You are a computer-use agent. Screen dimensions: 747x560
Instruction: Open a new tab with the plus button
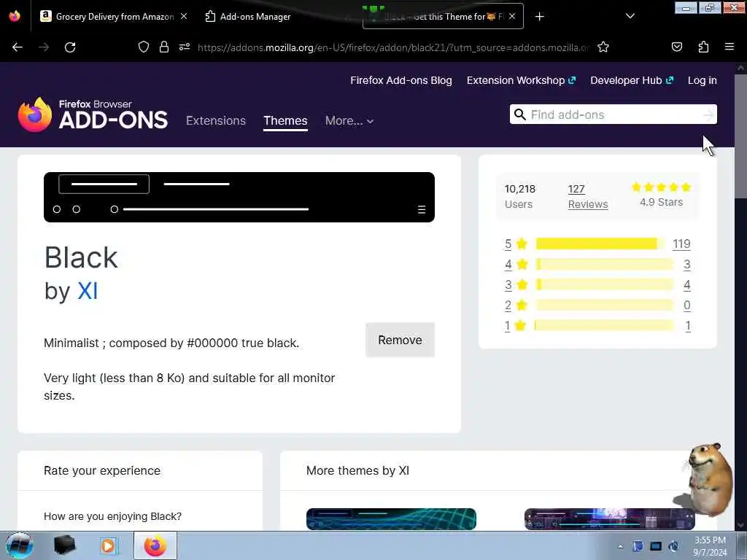click(x=539, y=17)
